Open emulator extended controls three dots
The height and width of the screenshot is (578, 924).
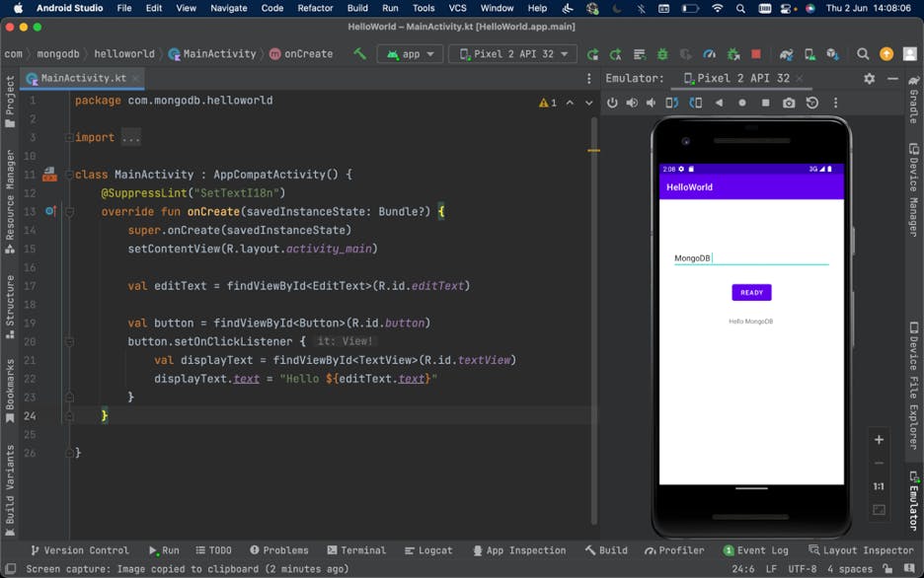click(x=835, y=103)
